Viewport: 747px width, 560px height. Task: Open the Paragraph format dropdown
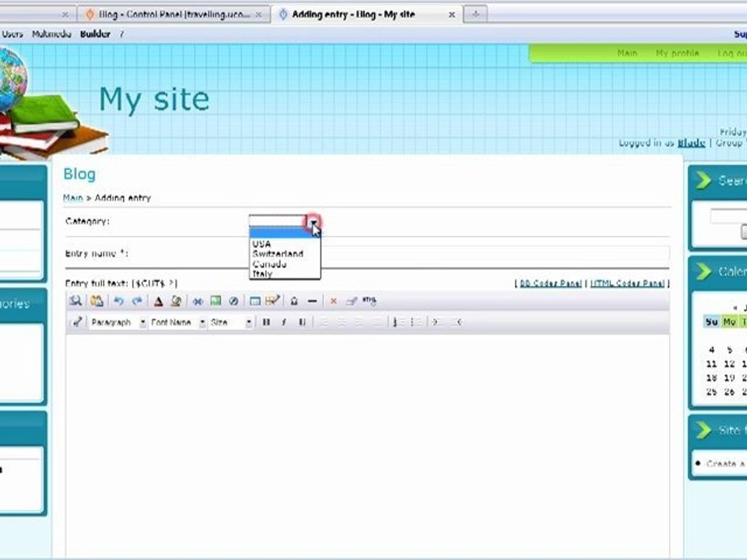(117, 322)
